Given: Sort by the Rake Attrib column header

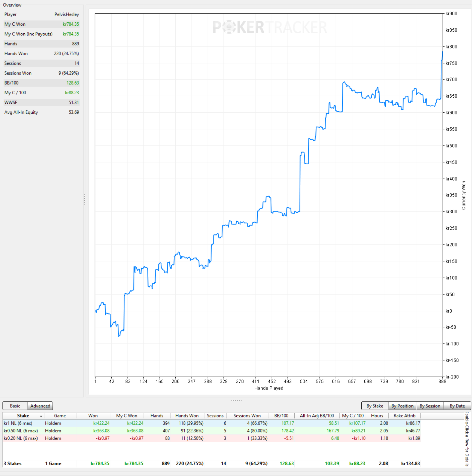Looking at the screenshot, I should (x=404, y=416).
